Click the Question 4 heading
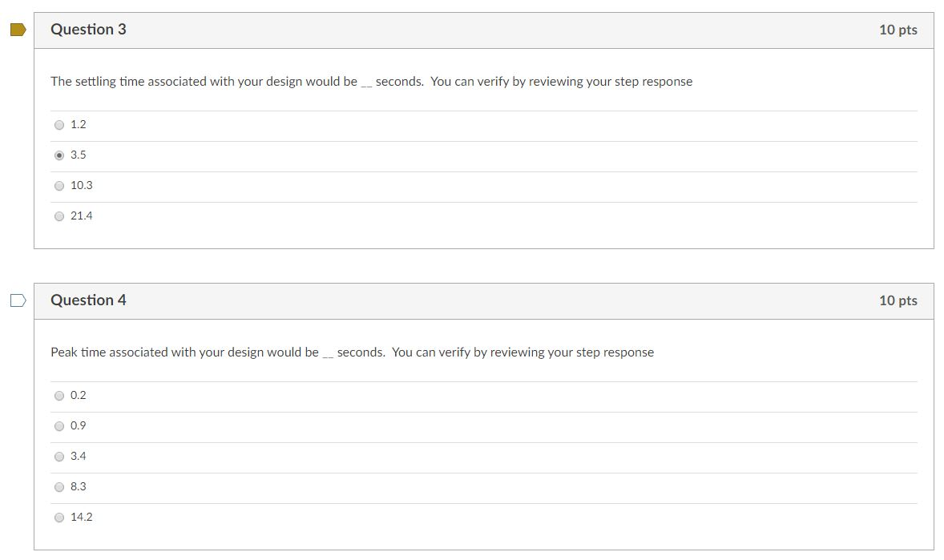944x560 pixels. coord(88,300)
